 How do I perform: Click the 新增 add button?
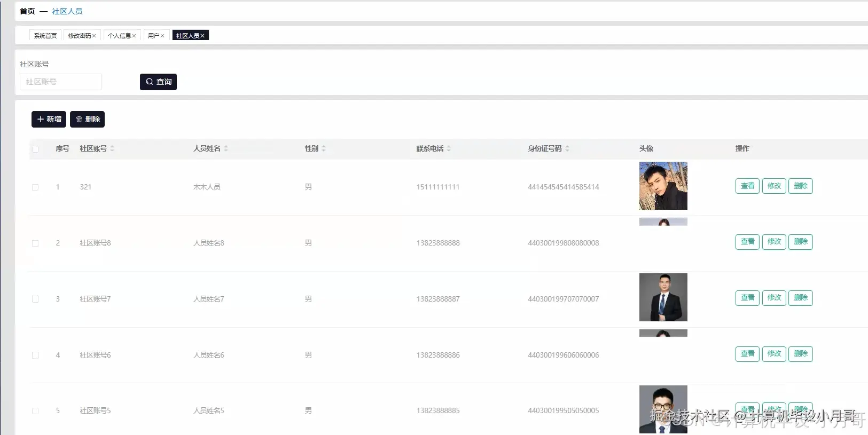coord(49,120)
